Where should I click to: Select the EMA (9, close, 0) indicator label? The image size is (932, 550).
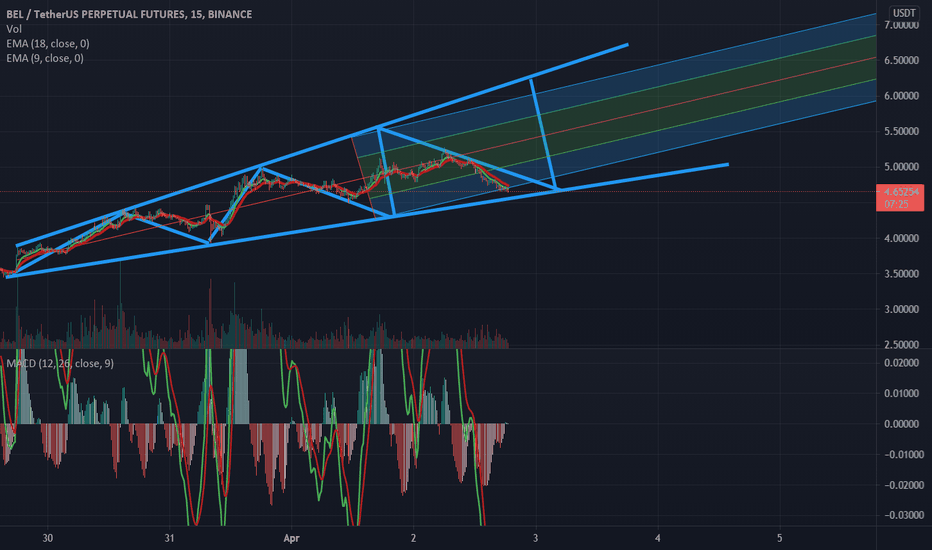[x=45, y=58]
